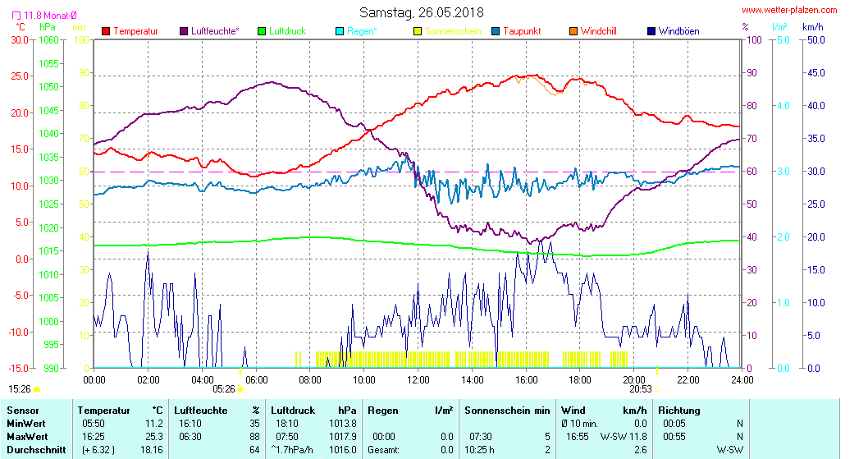
Task: Click the 16:55 max wind time
Action: click(577, 437)
